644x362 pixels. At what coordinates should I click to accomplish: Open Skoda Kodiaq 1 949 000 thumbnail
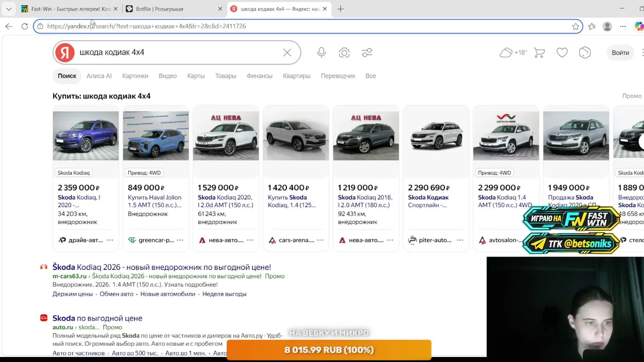576,136
